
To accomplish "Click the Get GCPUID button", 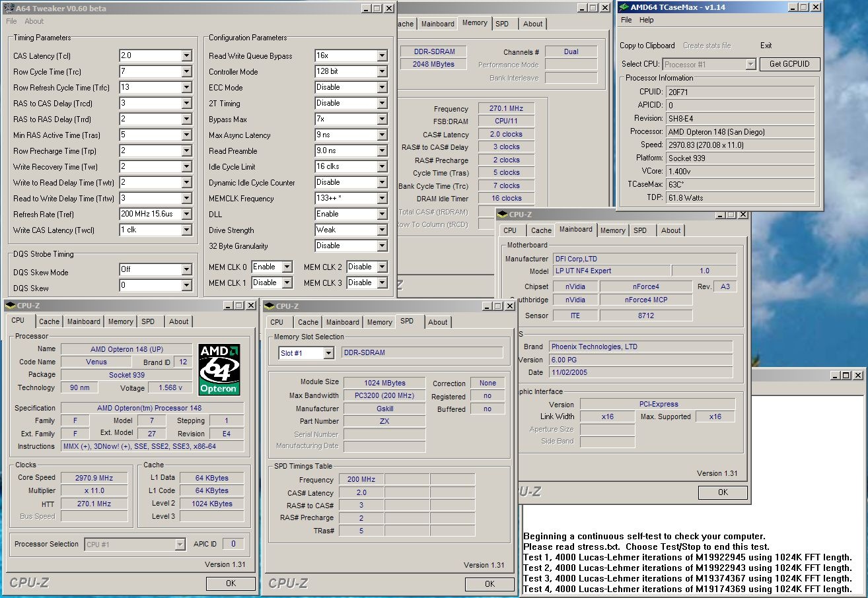I will 789,64.
